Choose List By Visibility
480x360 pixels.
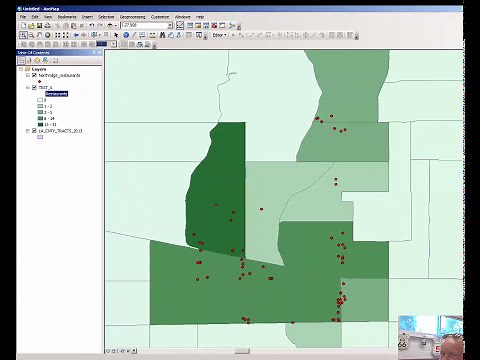click(37, 60)
